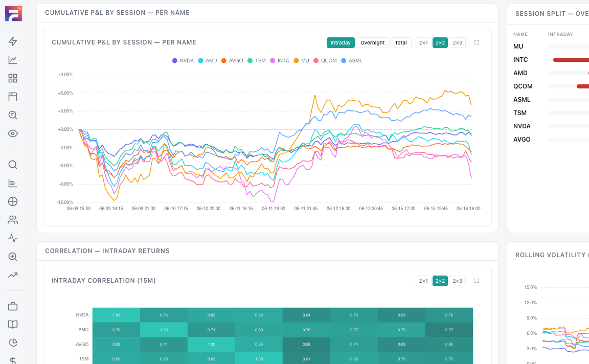Open the circle crosshair sidebar icon

pyautogui.click(x=13, y=201)
